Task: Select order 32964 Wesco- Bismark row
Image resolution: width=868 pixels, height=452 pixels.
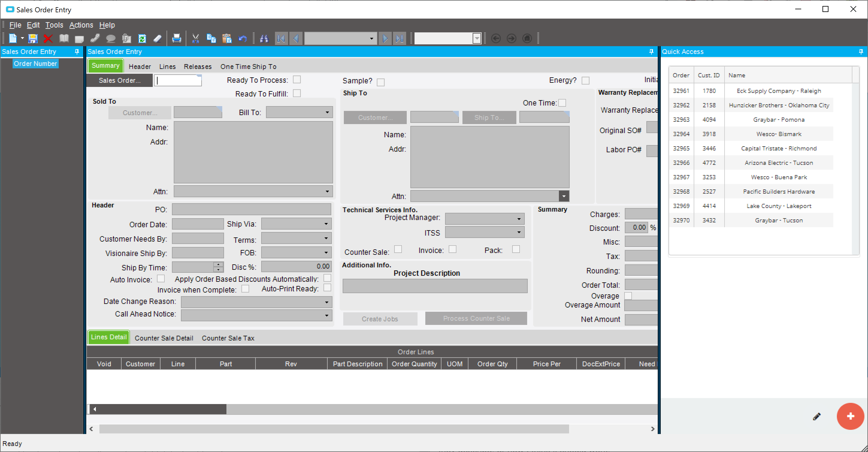Action: (751, 134)
